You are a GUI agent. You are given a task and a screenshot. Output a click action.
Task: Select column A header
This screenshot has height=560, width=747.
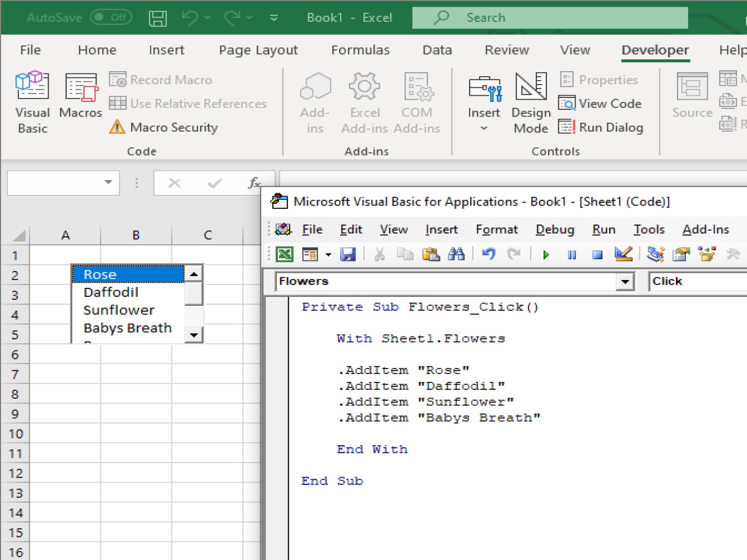point(66,235)
